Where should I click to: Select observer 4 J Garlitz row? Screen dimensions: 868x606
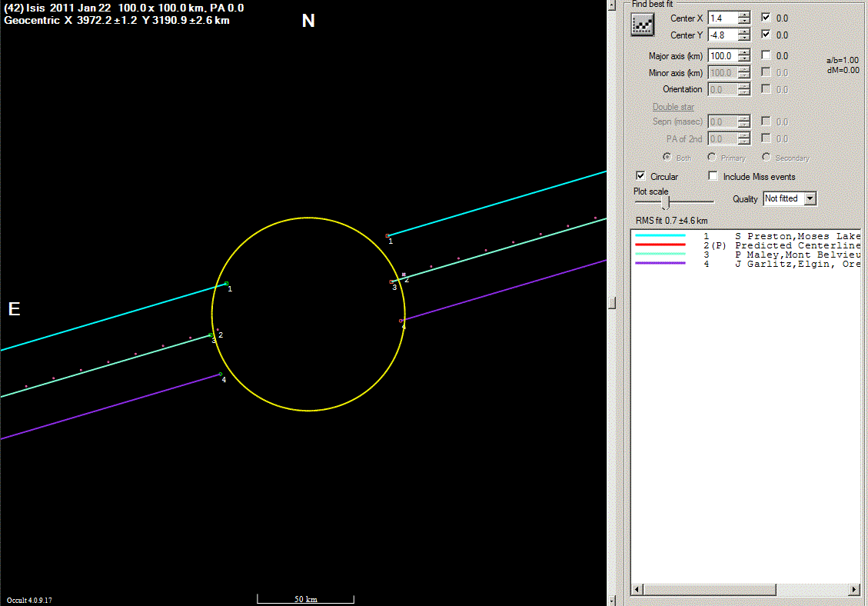tap(747, 265)
